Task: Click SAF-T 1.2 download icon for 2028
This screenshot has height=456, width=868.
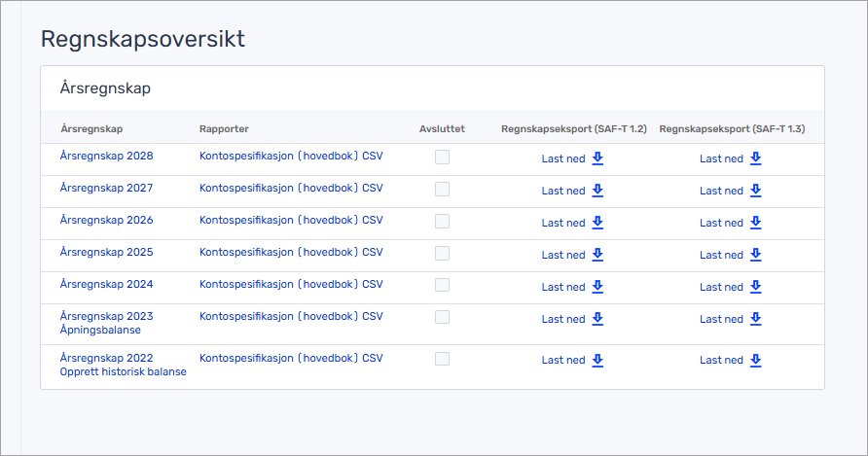Action: 597,158
